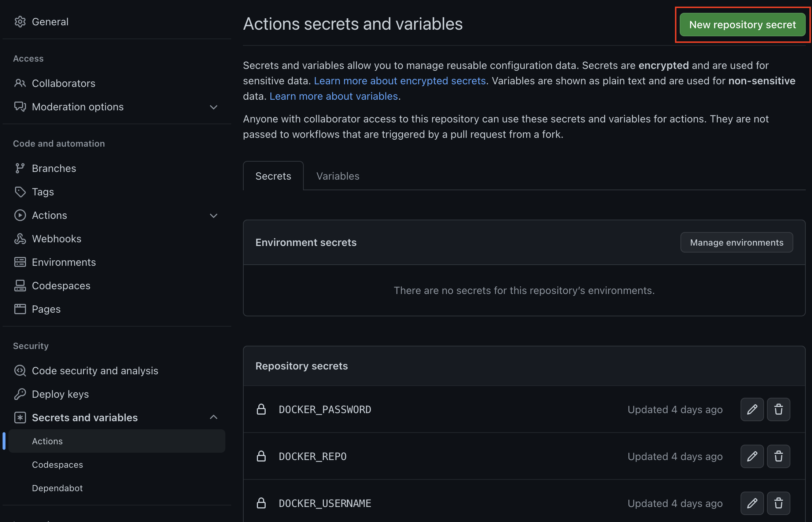Click trash icon beside DOCKER_REPO
812x522 pixels.
[x=778, y=456]
